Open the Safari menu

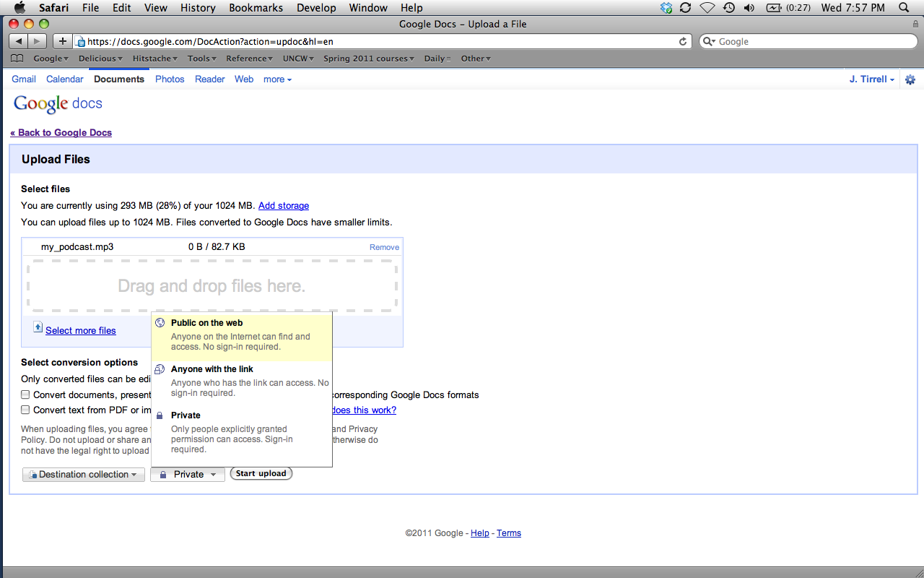tap(53, 8)
